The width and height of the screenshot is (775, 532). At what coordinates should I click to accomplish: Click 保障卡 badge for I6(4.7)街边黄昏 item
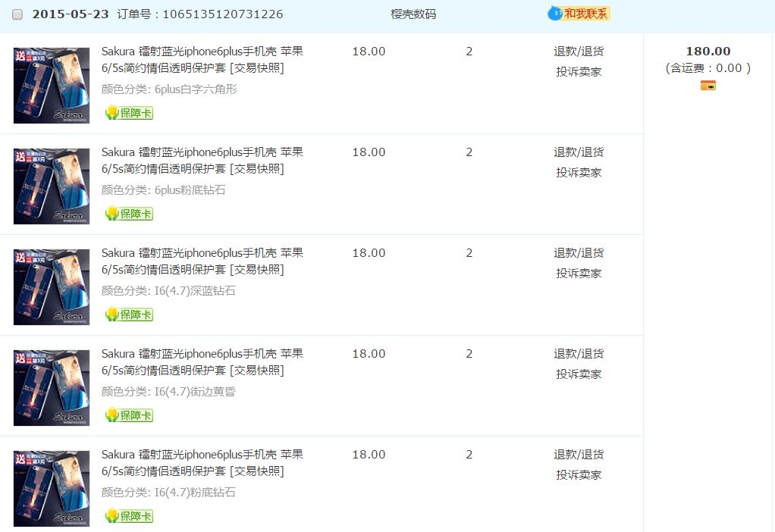tap(129, 415)
